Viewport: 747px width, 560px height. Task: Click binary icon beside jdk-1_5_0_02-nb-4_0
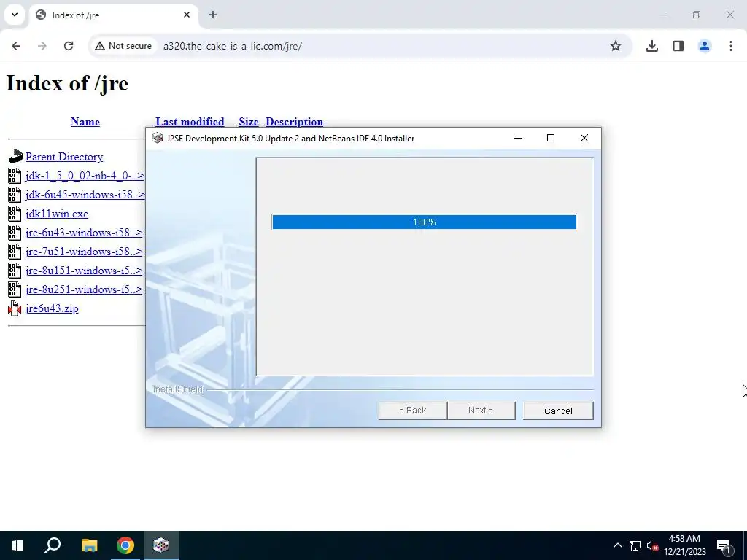15,176
